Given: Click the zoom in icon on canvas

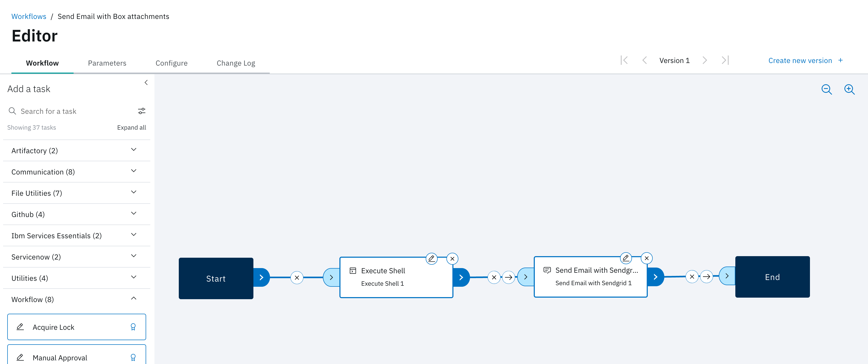Looking at the screenshot, I should tap(850, 89).
